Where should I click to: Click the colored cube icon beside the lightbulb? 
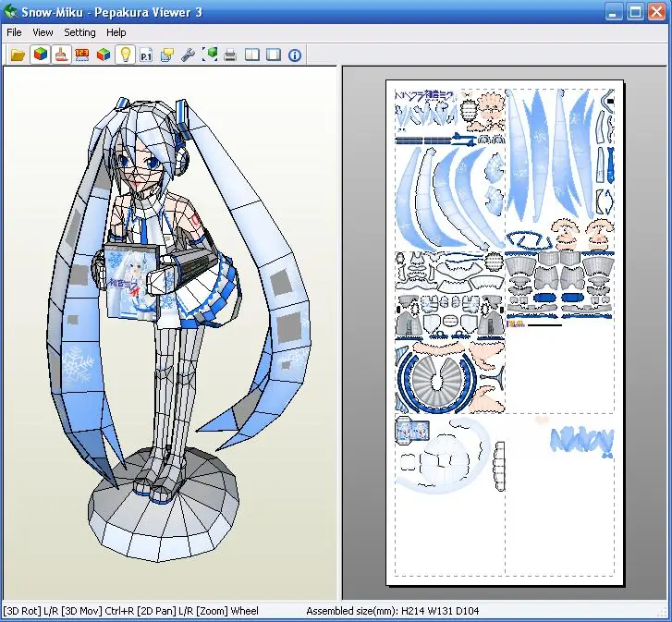pos(104,55)
